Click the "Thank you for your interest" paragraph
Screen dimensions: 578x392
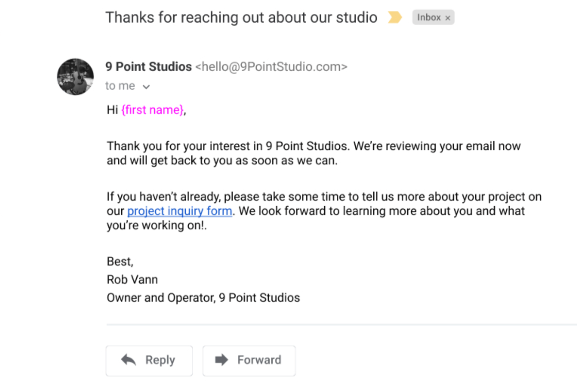pyautogui.click(x=314, y=153)
